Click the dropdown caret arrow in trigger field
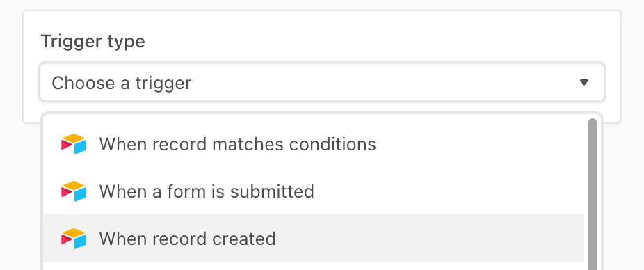Viewport: 644px width, 270px height. [x=584, y=83]
